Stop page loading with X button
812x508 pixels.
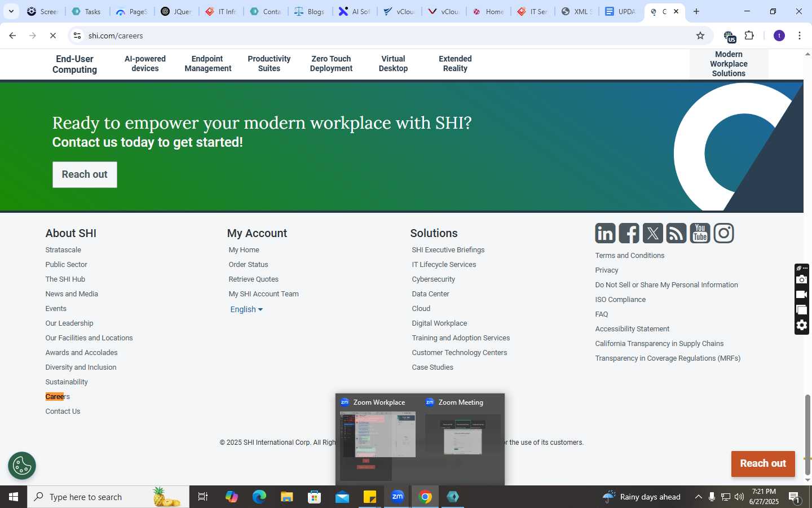click(x=52, y=36)
